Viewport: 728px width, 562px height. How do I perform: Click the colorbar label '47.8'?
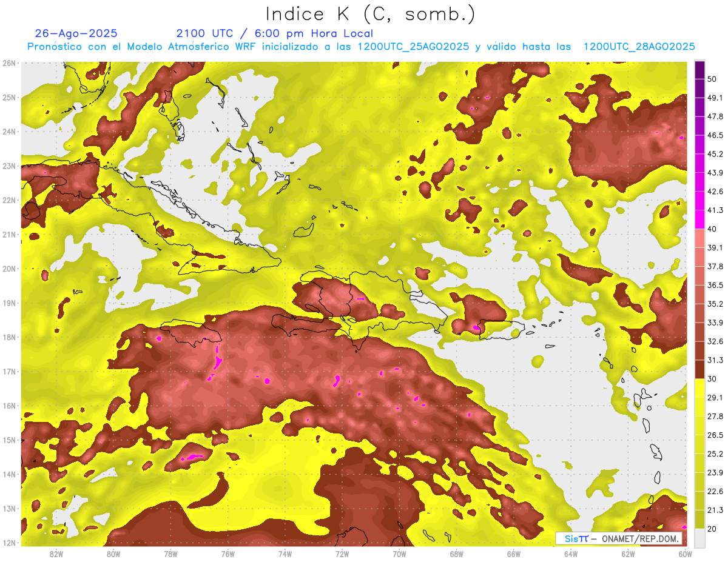715,116
